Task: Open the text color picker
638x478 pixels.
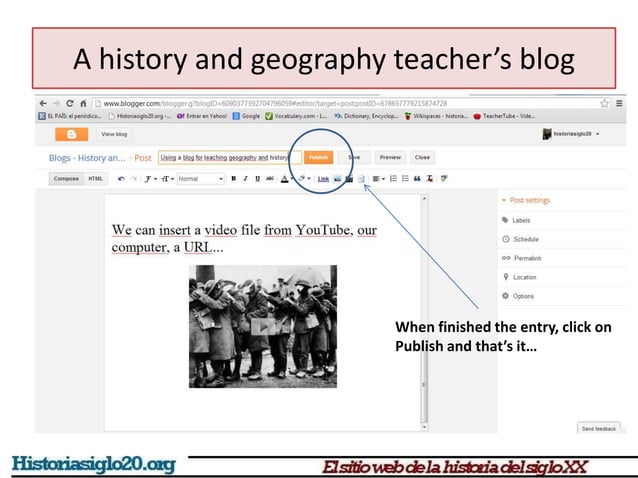Action: click(286, 179)
